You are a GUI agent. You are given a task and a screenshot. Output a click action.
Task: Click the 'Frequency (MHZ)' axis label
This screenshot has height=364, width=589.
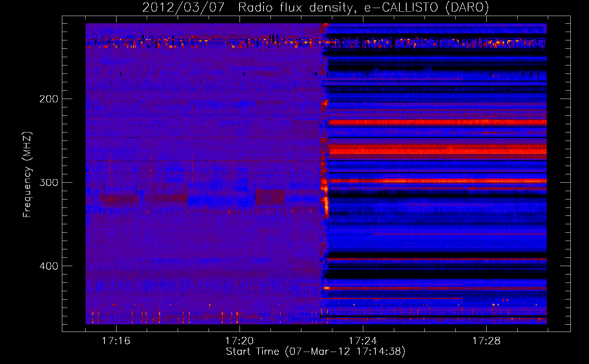27,175
